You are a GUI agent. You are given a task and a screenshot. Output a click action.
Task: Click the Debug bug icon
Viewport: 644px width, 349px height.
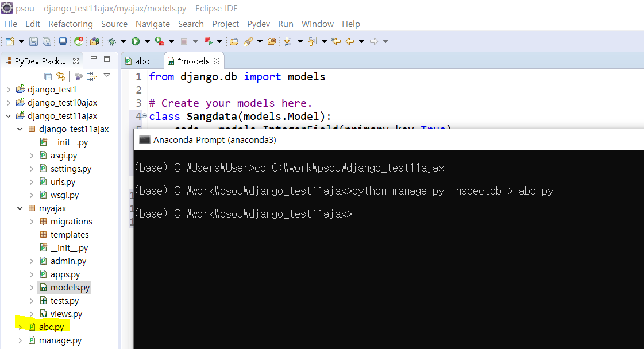pyautogui.click(x=111, y=41)
